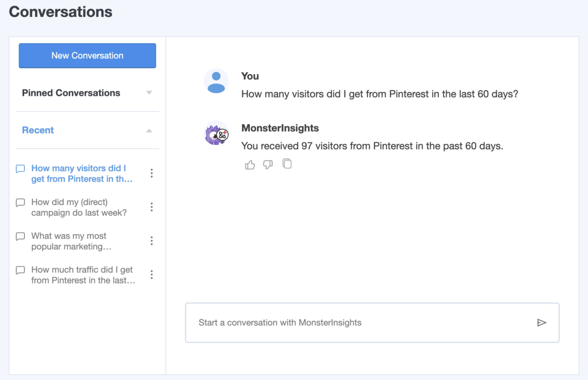The height and width of the screenshot is (380, 588).
Task: Click the chat icon beside the campaign conversation
Action: click(x=20, y=203)
